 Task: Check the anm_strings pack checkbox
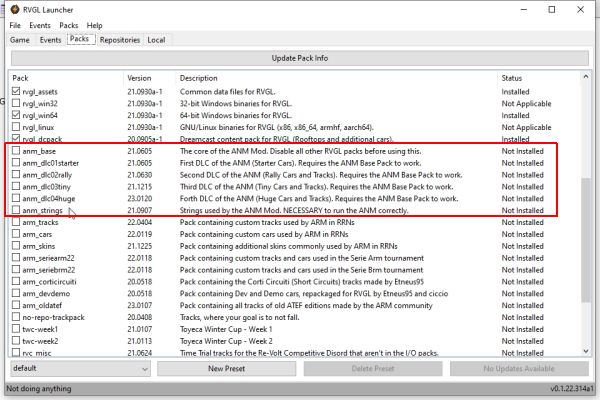(x=16, y=210)
